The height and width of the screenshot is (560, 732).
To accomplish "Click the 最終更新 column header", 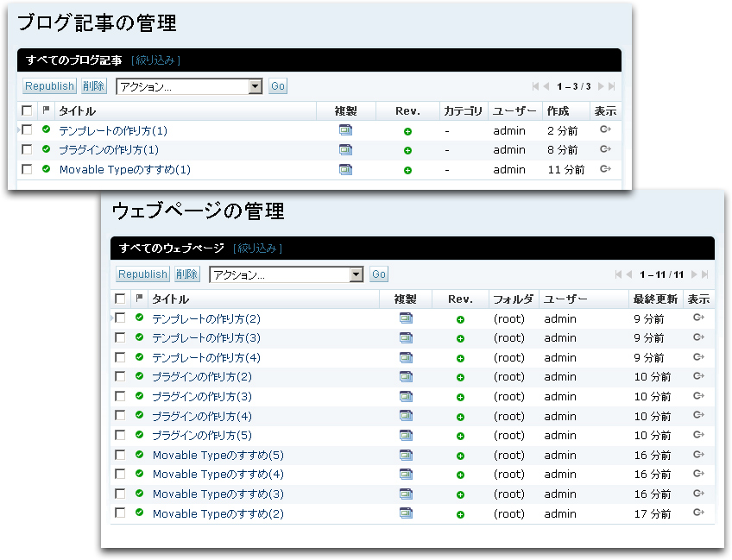I will tap(655, 299).
